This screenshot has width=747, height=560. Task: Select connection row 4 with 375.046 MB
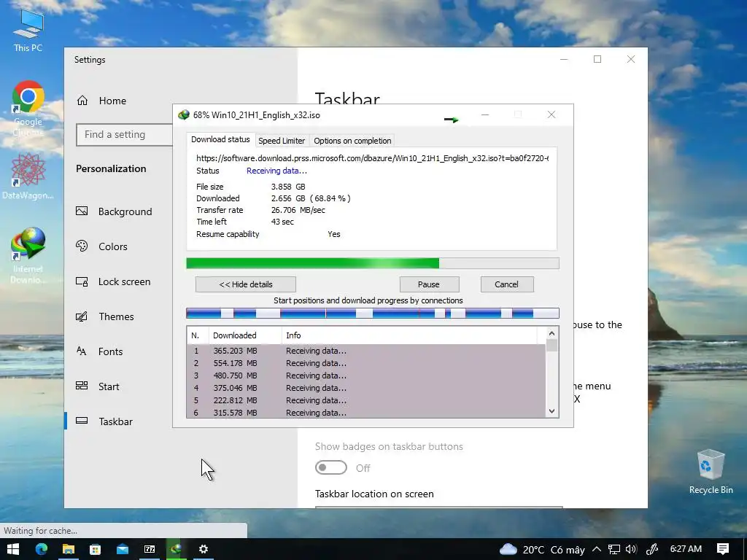[366, 388]
